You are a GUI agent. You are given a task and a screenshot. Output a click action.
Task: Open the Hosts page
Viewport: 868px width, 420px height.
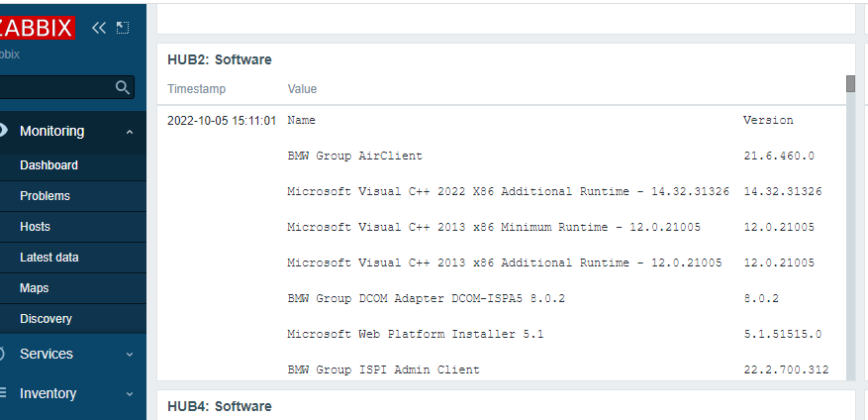tap(35, 227)
